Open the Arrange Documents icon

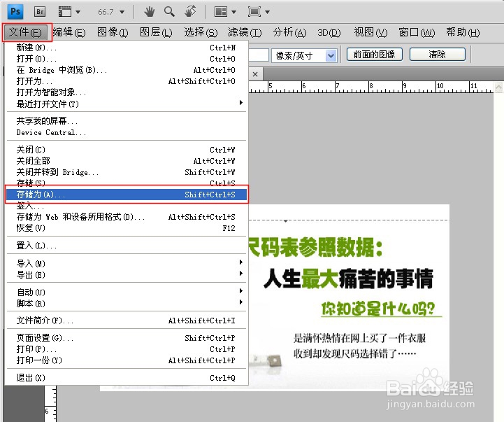click(x=221, y=12)
